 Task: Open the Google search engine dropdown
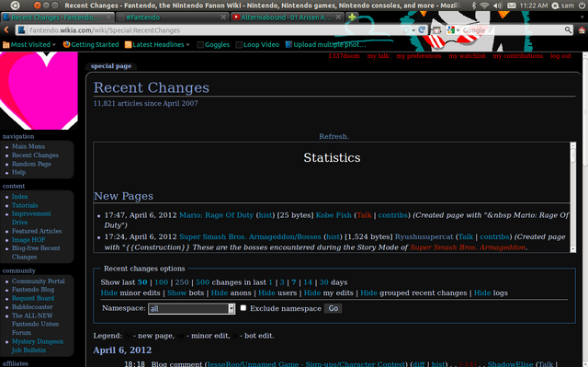[453, 30]
